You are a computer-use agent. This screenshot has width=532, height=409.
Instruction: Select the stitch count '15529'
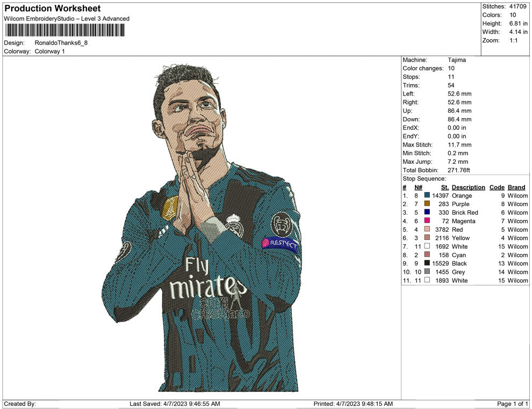tap(440, 264)
